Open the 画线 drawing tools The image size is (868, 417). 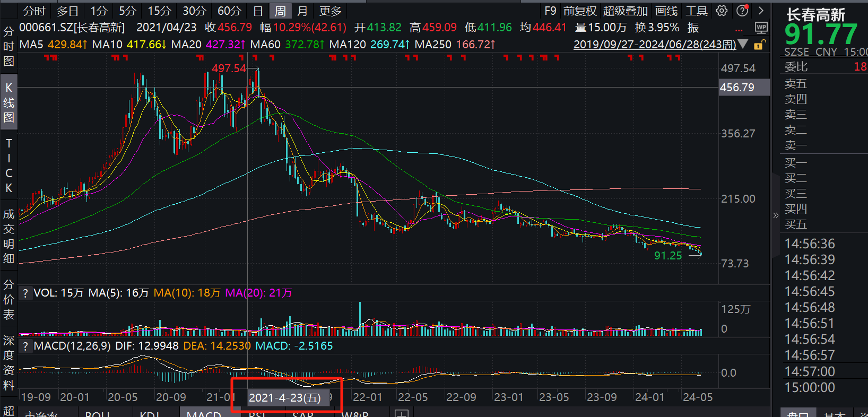click(666, 11)
